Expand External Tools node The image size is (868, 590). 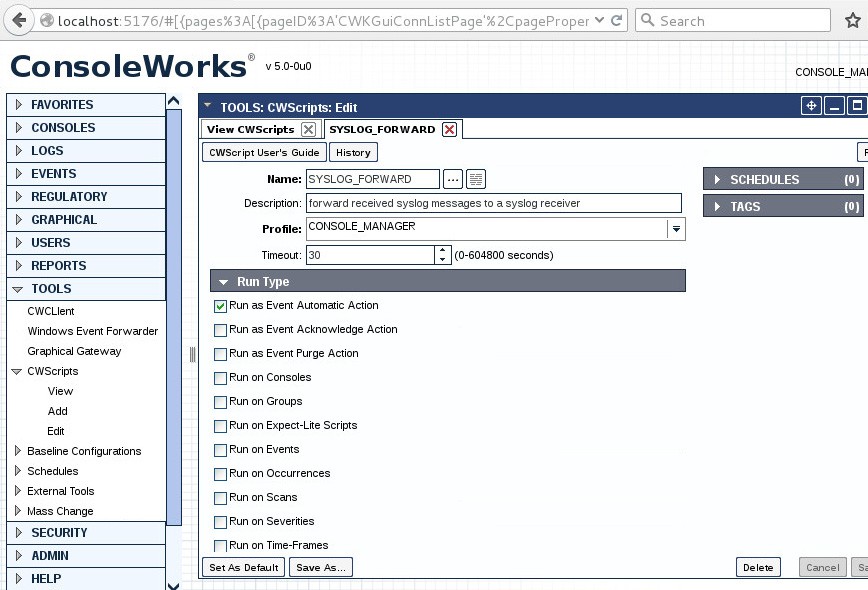coord(17,490)
